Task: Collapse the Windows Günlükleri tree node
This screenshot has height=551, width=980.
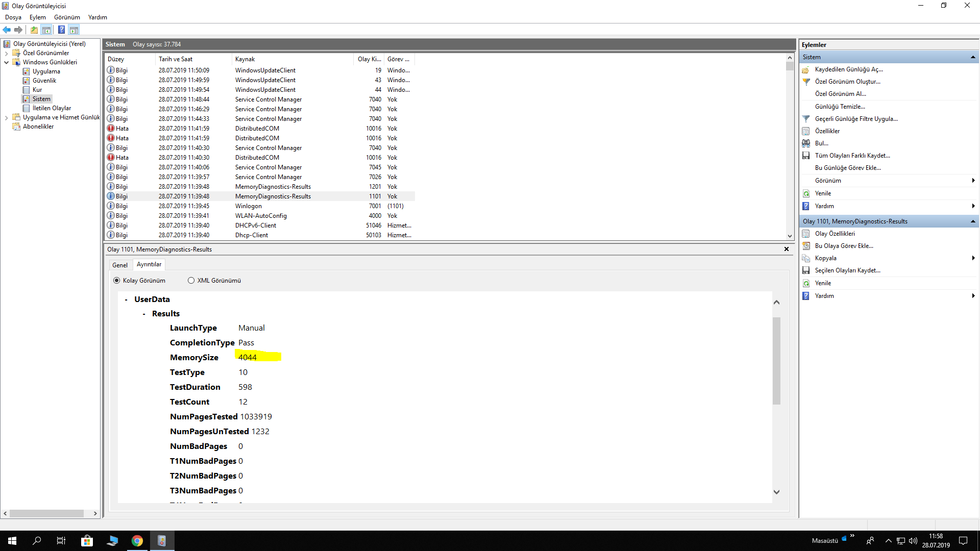Action: 6,62
